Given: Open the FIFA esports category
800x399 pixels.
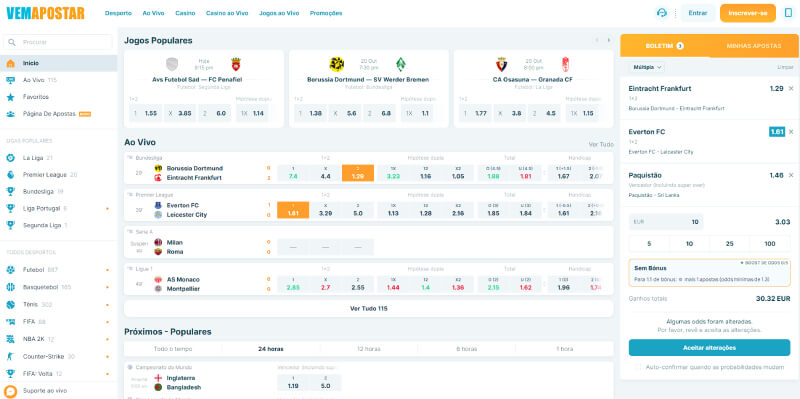Looking at the screenshot, I should click(x=59, y=321).
